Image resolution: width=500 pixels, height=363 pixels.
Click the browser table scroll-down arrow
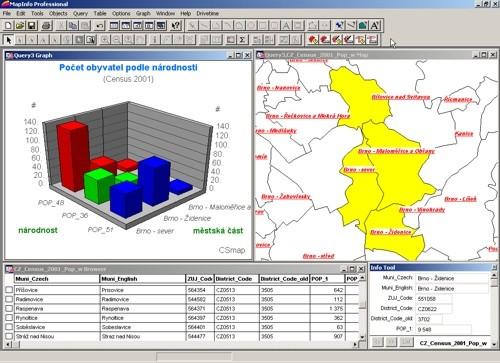[x=362, y=336]
